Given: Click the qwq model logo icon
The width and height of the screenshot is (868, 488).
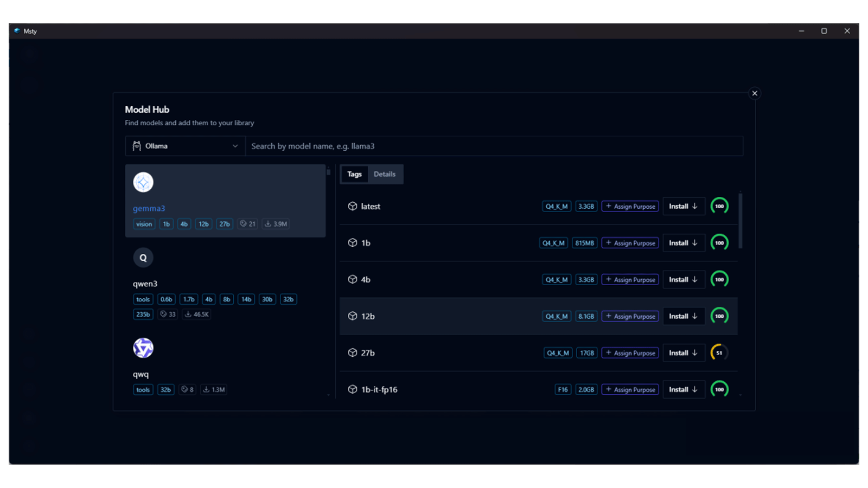Looking at the screenshot, I should click(x=143, y=348).
